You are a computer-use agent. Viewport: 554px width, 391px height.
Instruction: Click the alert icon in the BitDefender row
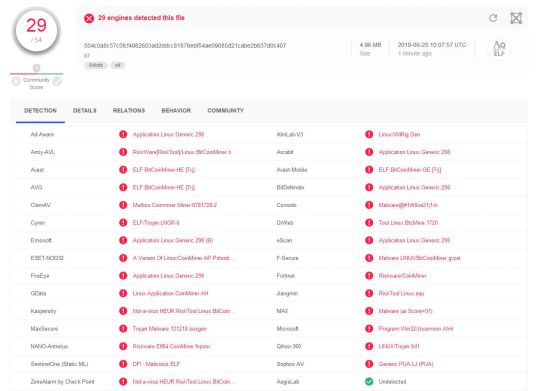click(369, 187)
